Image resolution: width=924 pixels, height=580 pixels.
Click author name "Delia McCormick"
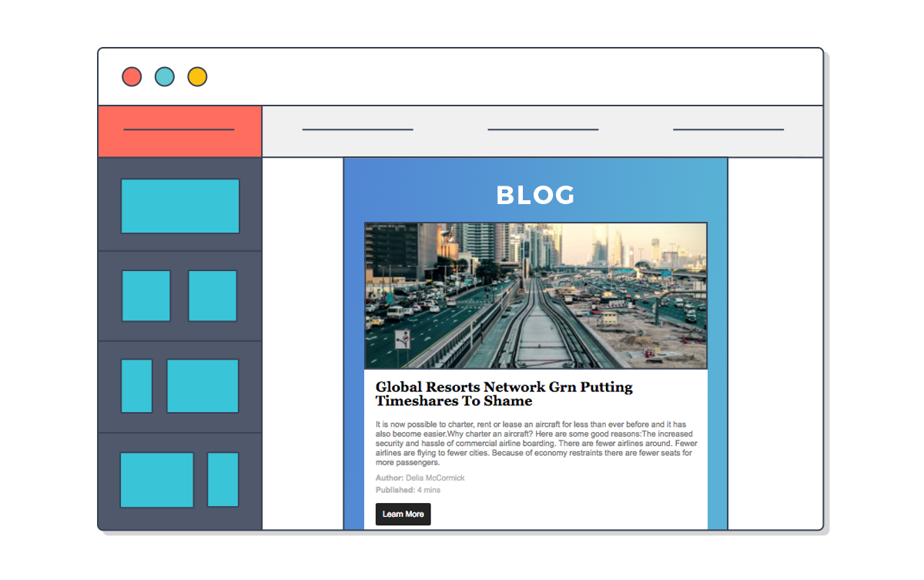pyautogui.click(x=435, y=478)
